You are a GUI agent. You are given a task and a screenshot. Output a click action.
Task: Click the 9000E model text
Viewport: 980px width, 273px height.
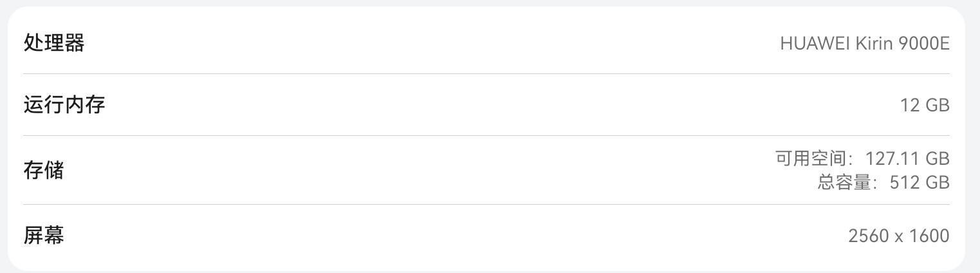coord(925,43)
